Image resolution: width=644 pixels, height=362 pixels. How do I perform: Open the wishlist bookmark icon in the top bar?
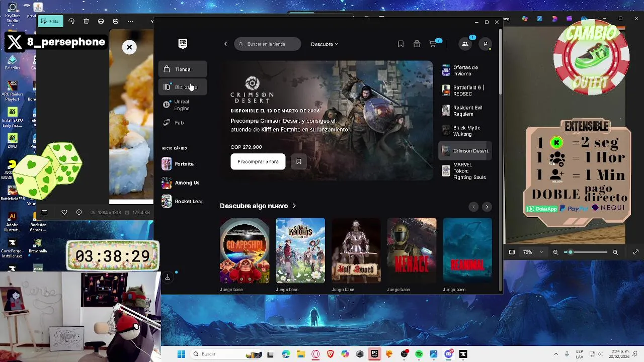coord(400,44)
